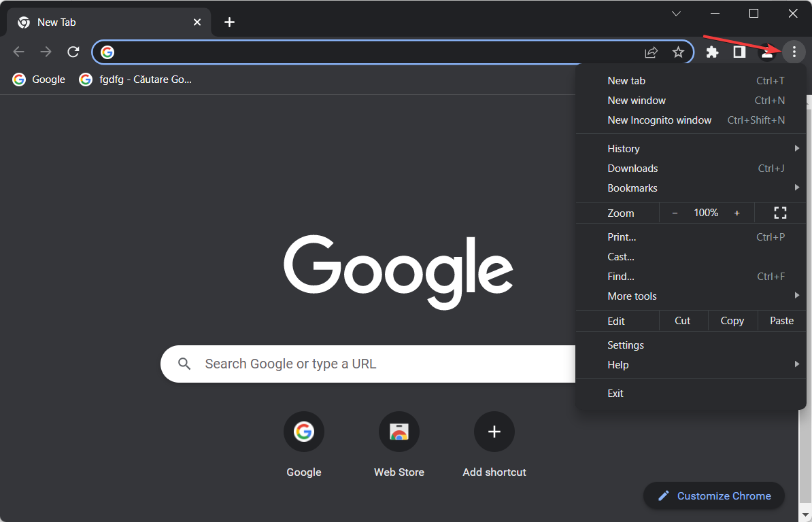Click the 100% zoom value
This screenshot has width=812, height=522.
[706, 213]
